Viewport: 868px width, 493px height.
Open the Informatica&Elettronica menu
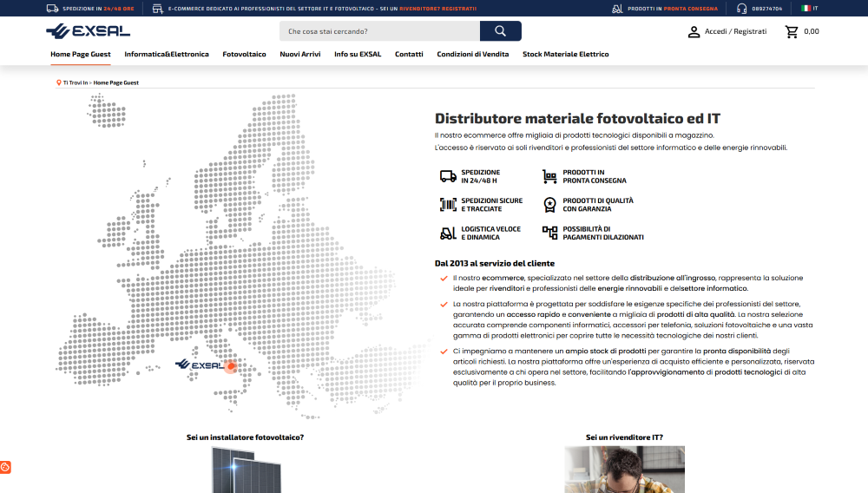click(167, 54)
